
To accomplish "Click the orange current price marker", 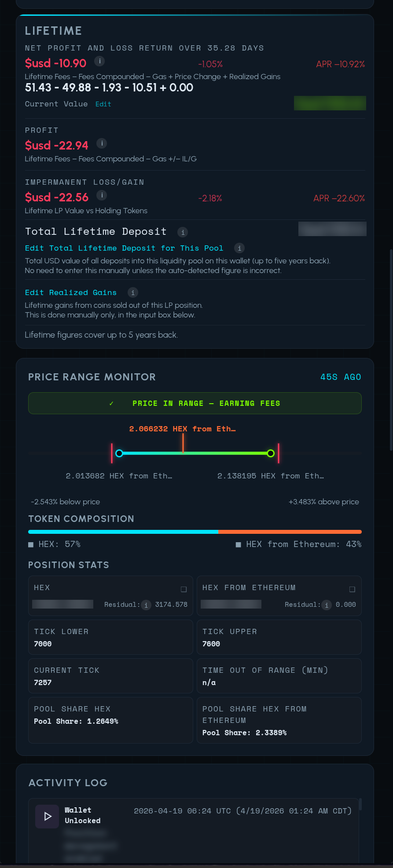I will click(183, 444).
